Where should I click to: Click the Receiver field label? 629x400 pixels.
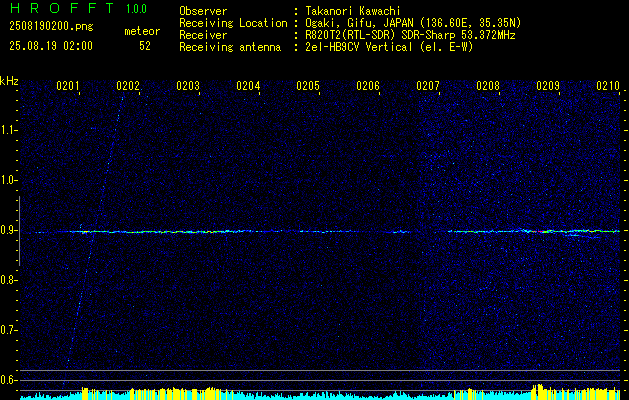[203, 35]
